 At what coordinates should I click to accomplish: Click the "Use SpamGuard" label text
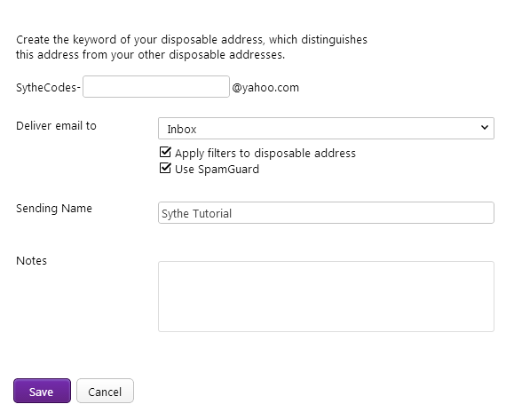(217, 170)
